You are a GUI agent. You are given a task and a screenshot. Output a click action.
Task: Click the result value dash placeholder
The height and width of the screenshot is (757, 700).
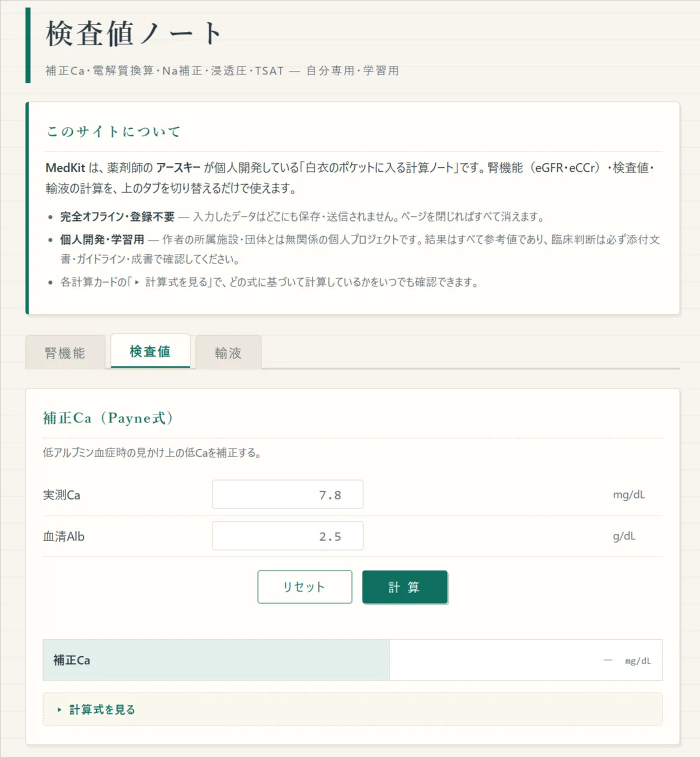(x=608, y=660)
